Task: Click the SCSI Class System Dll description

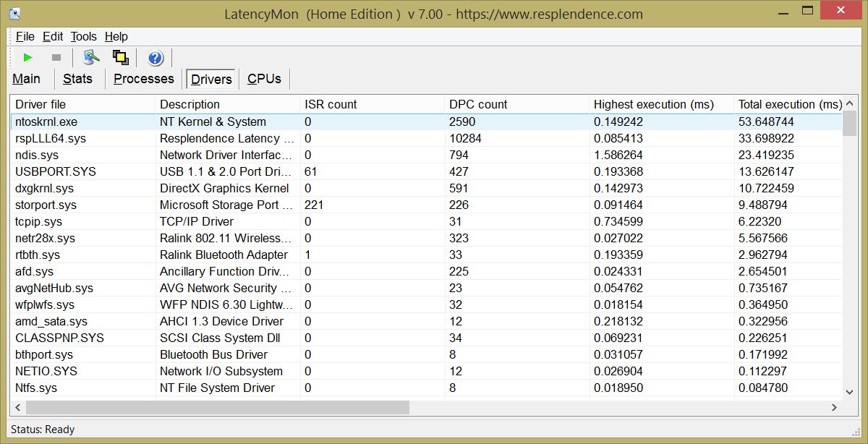Action: point(220,338)
